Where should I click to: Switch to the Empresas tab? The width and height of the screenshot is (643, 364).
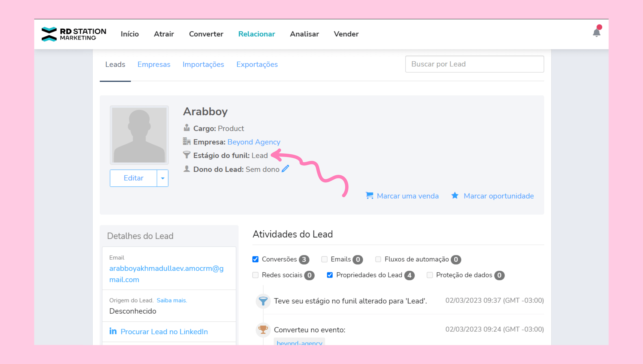pyautogui.click(x=154, y=65)
